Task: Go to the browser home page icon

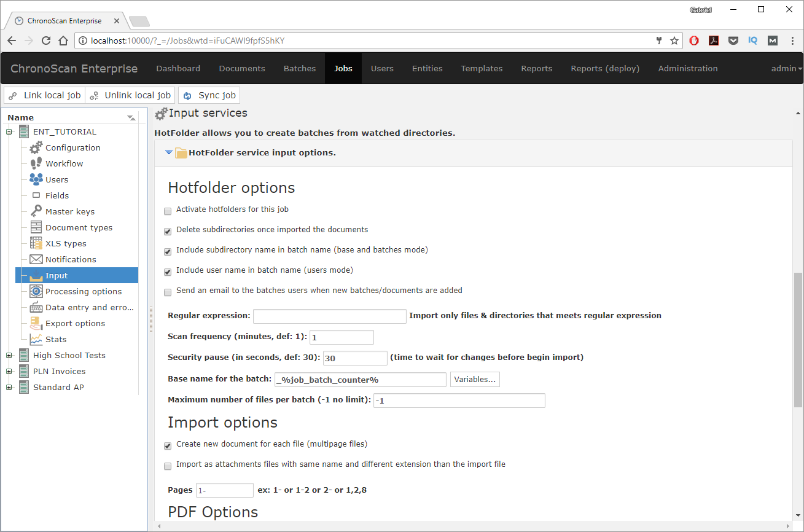Action: [63, 41]
